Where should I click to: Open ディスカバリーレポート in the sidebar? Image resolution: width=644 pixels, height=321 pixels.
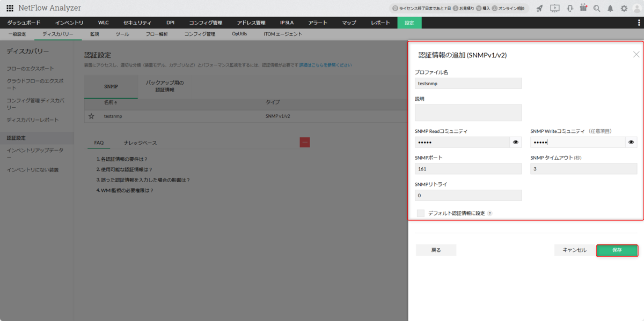[x=33, y=120]
